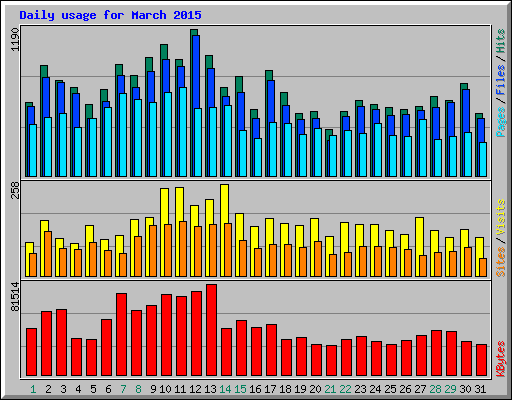512x400 pixels.
Task: Click green day label 14
Action: click(x=225, y=389)
